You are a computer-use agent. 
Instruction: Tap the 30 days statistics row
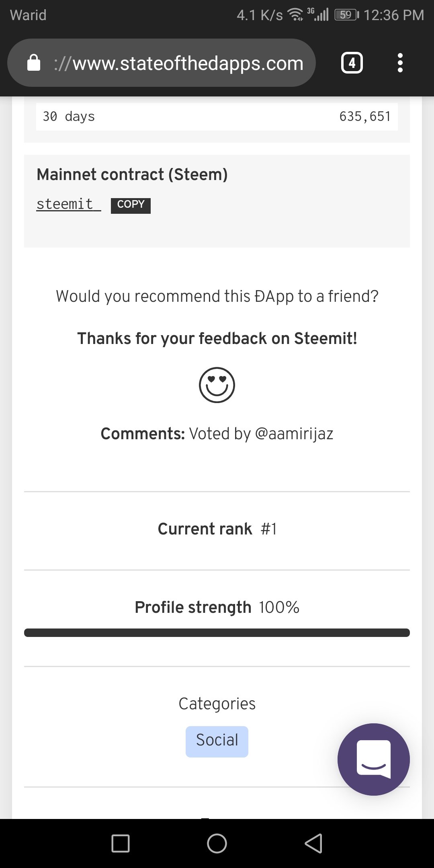click(x=217, y=117)
